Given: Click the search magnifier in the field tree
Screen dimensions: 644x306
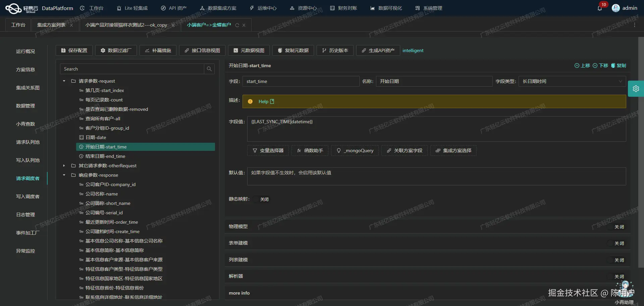Looking at the screenshot, I should click(x=209, y=69).
